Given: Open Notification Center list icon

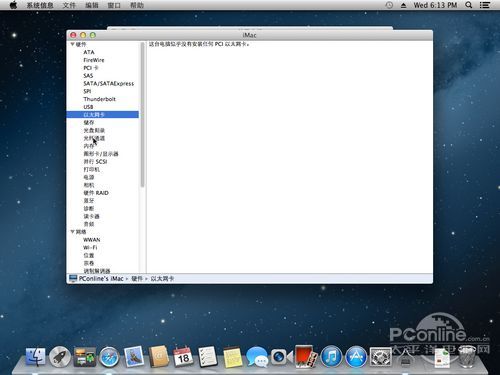Looking at the screenshot, I should point(485,5).
